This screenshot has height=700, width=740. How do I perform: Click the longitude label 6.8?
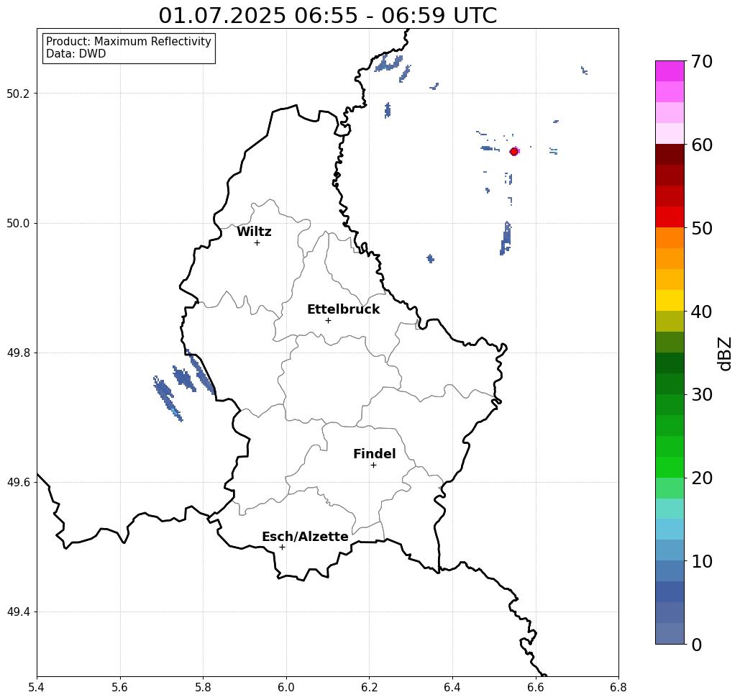click(618, 687)
